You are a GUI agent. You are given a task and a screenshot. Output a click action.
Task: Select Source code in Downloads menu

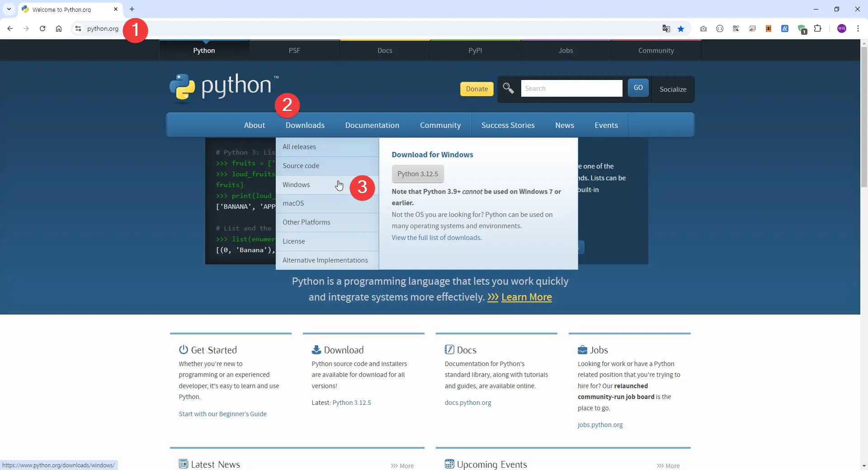[x=327, y=166]
